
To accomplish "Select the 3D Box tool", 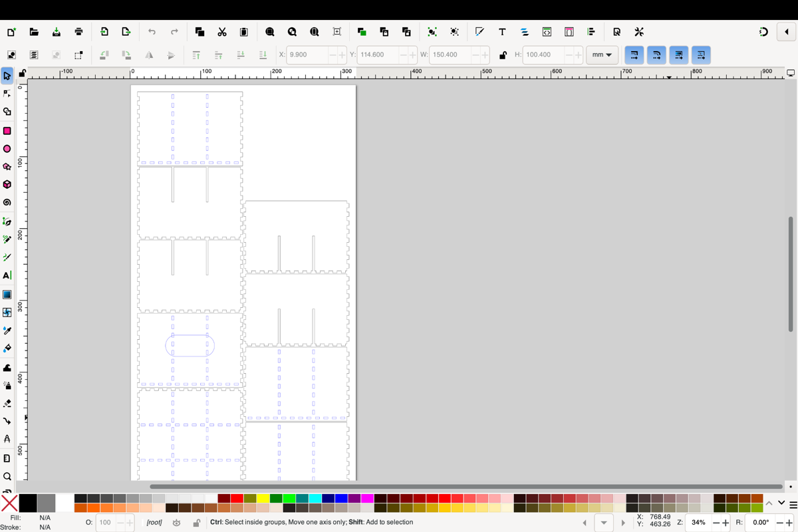I will [x=7, y=185].
